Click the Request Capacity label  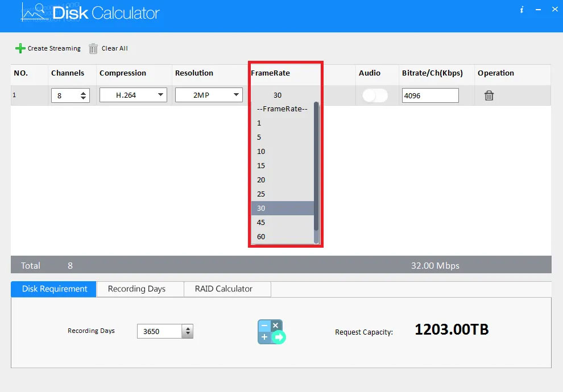point(364,332)
